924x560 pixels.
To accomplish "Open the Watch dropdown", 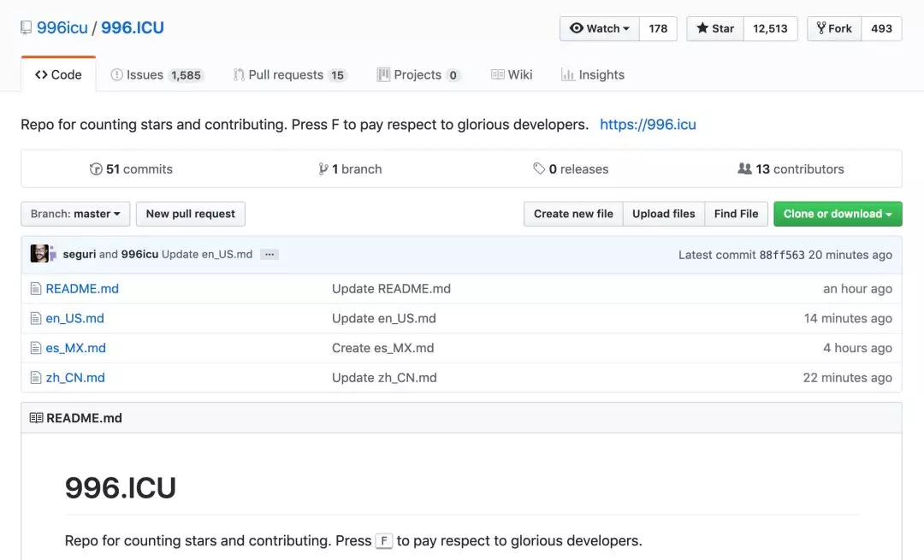I will [599, 28].
